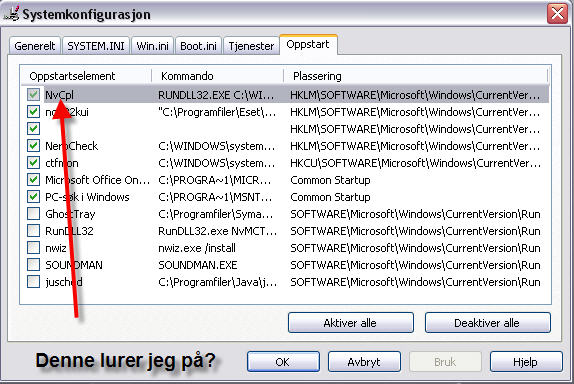Viewport: 574px width, 384px height.
Task: Uncheck the unnamed blank startup entry
Action: 33,129
